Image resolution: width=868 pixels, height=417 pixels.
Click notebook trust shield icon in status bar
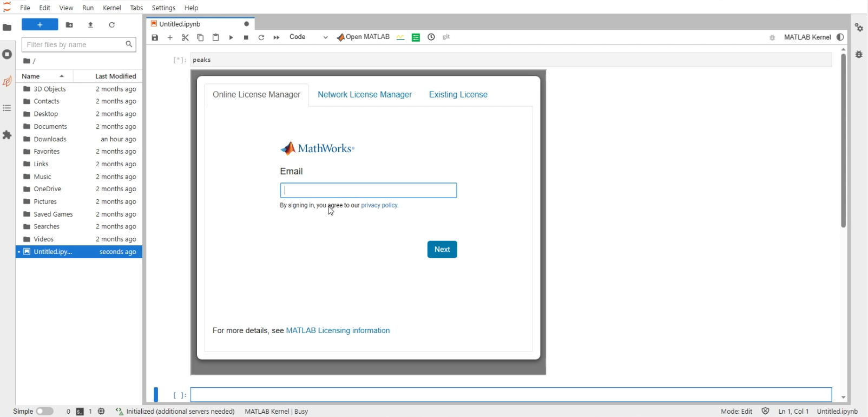click(765, 412)
